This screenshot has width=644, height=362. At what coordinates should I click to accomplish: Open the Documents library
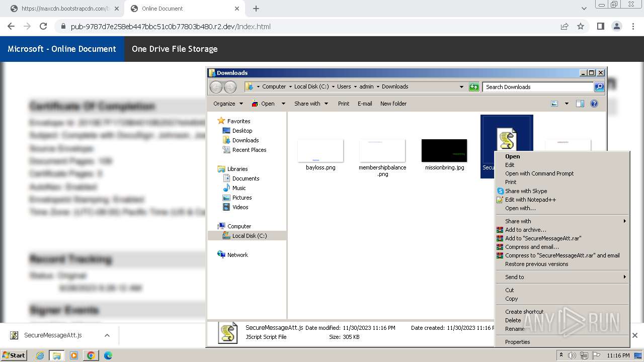click(246, 178)
